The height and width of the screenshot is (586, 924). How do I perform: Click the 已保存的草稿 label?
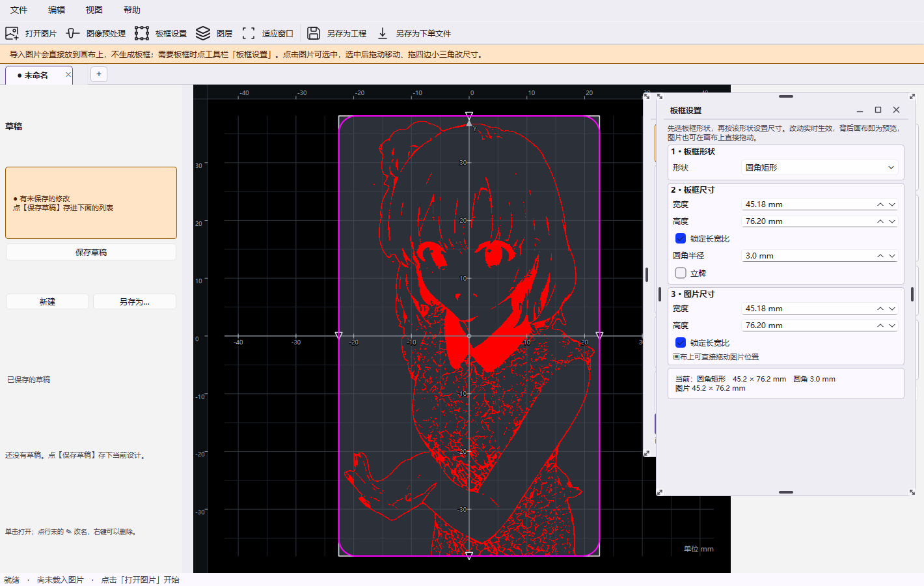tap(29, 380)
